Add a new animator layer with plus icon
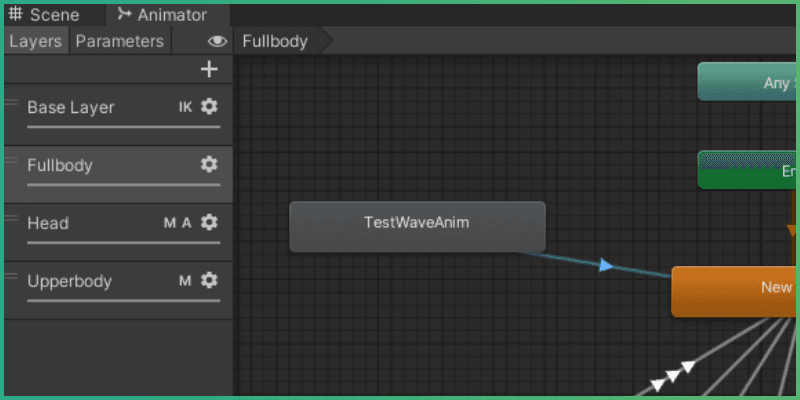Screen dimensions: 800x400 pos(209,69)
